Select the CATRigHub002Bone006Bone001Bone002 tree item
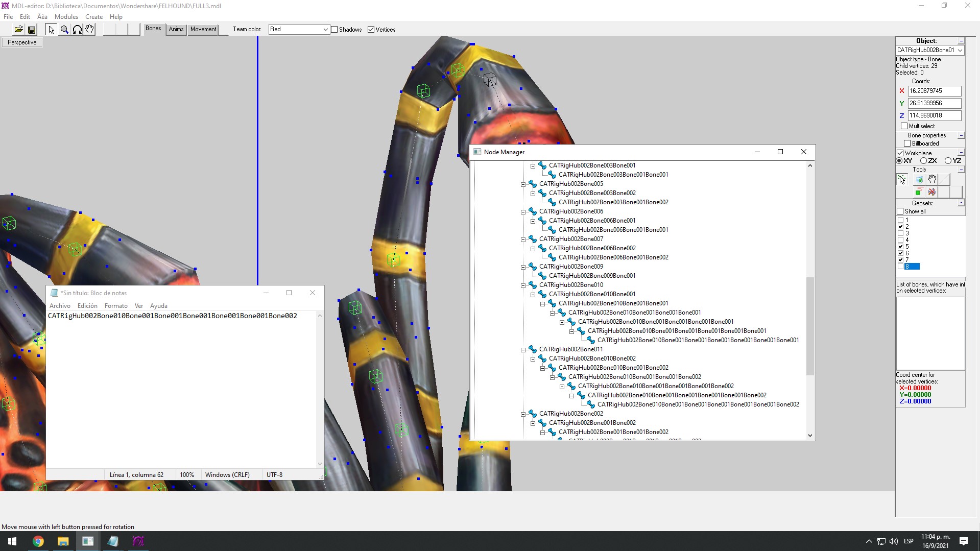 point(613,257)
